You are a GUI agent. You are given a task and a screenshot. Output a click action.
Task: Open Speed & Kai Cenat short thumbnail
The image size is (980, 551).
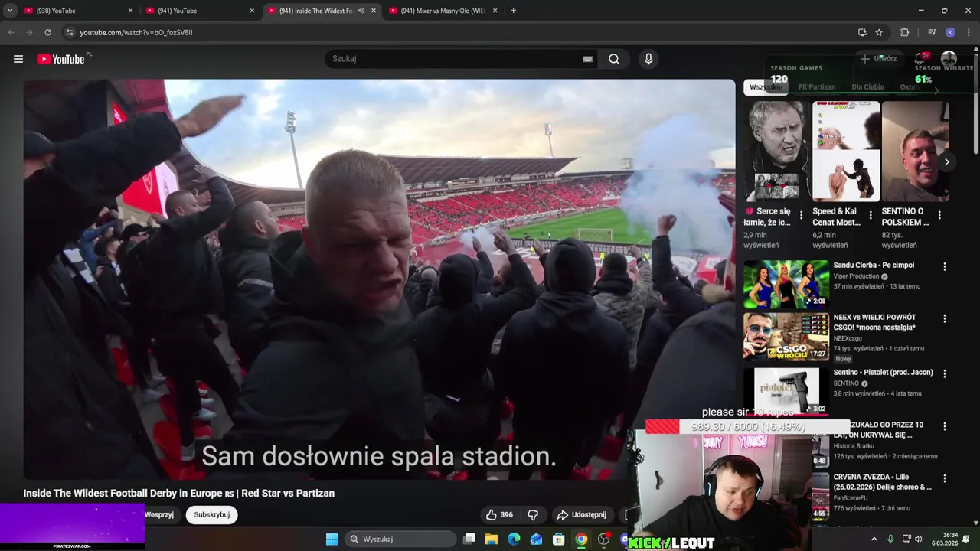846,151
